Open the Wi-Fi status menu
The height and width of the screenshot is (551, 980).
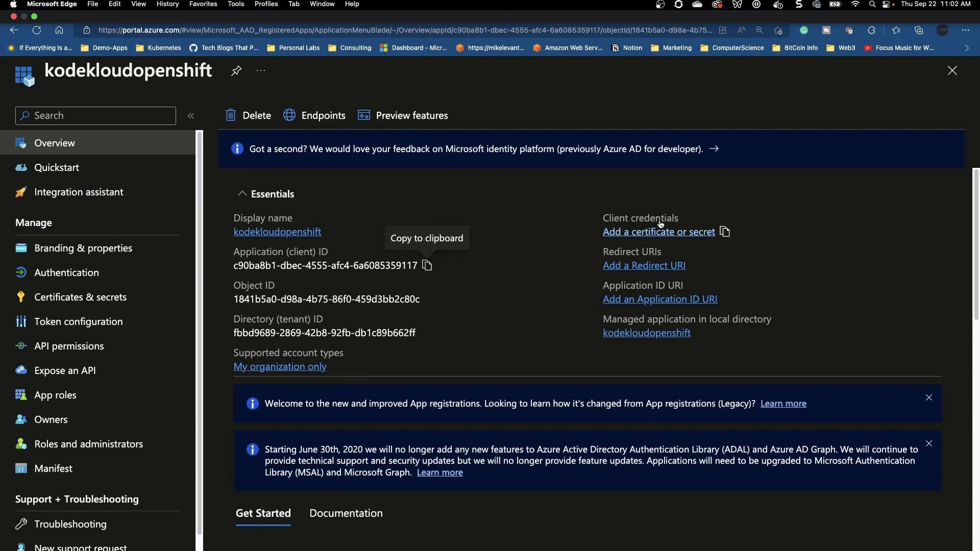(x=855, y=4)
